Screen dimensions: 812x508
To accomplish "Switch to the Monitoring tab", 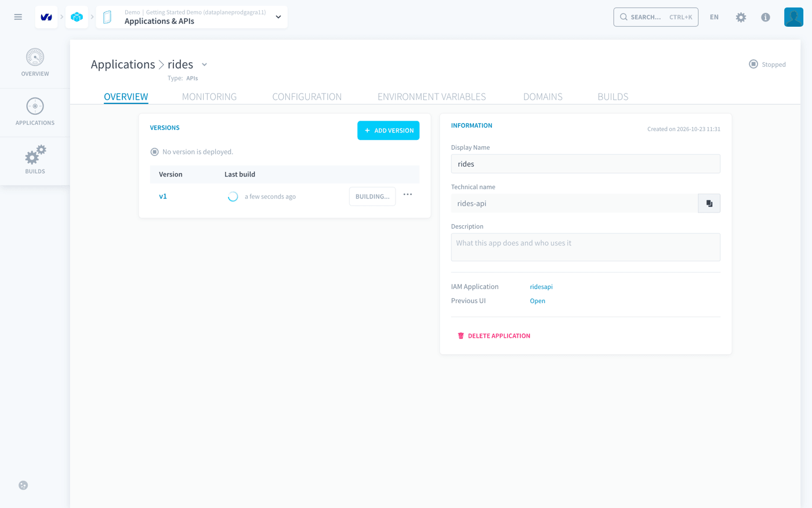I will pyautogui.click(x=209, y=96).
